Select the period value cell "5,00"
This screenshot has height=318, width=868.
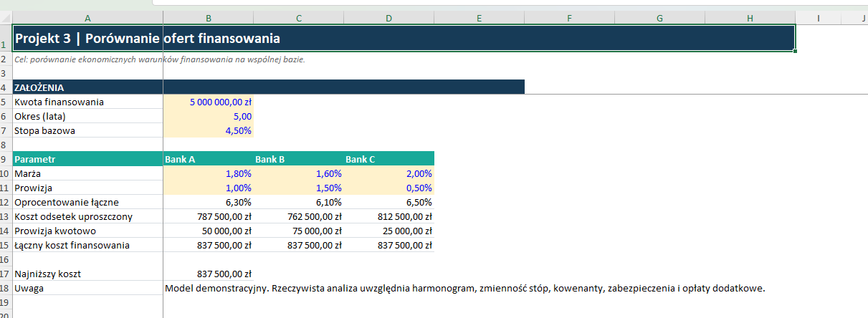point(208,116)
